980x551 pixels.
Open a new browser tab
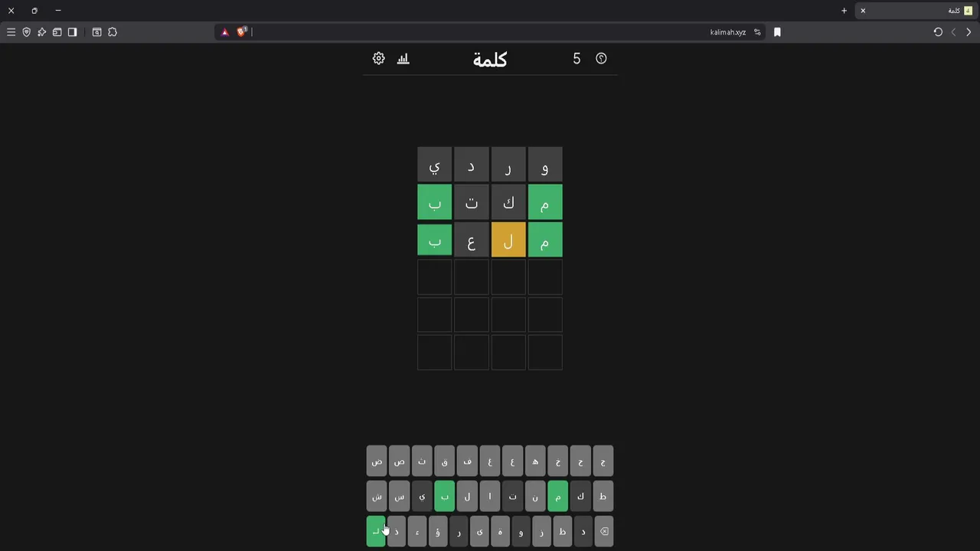(844, 11)
